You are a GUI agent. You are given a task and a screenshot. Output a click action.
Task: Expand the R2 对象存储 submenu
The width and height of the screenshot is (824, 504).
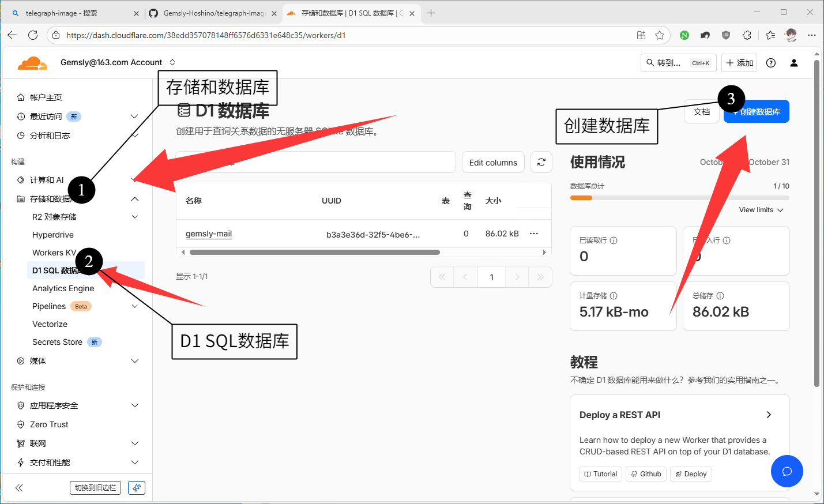(x=135, y=217)
